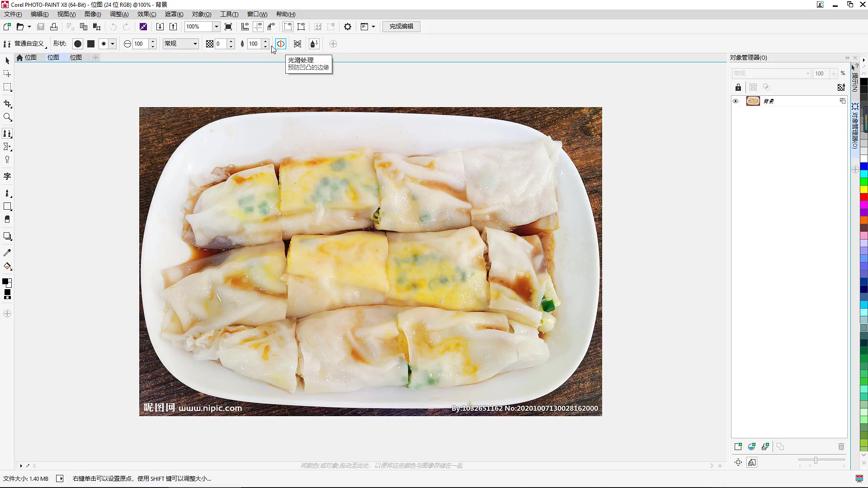Open the 对象 menu
Viewport: 868px width, 488px height.
202,14
